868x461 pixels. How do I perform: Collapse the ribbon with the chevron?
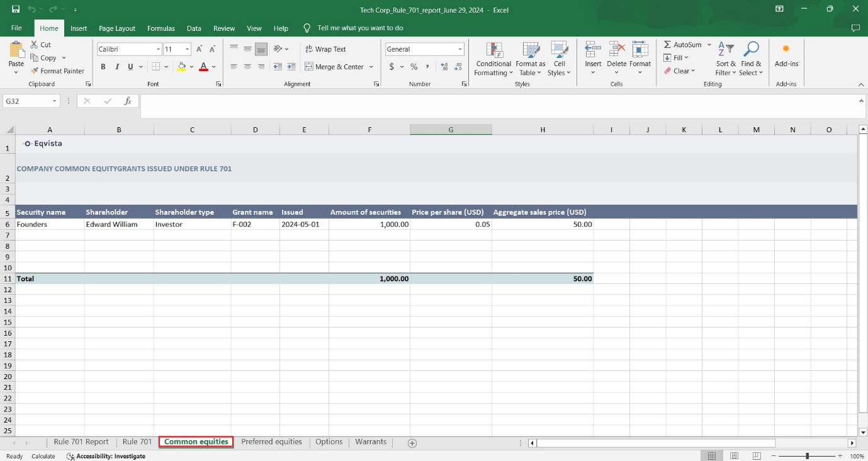[860, 84]
